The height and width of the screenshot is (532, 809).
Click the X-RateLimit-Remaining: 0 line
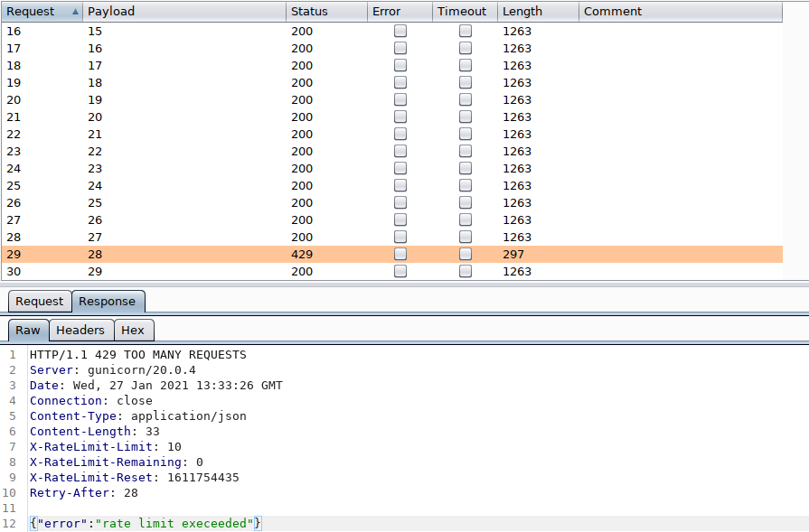coord(116,462)
